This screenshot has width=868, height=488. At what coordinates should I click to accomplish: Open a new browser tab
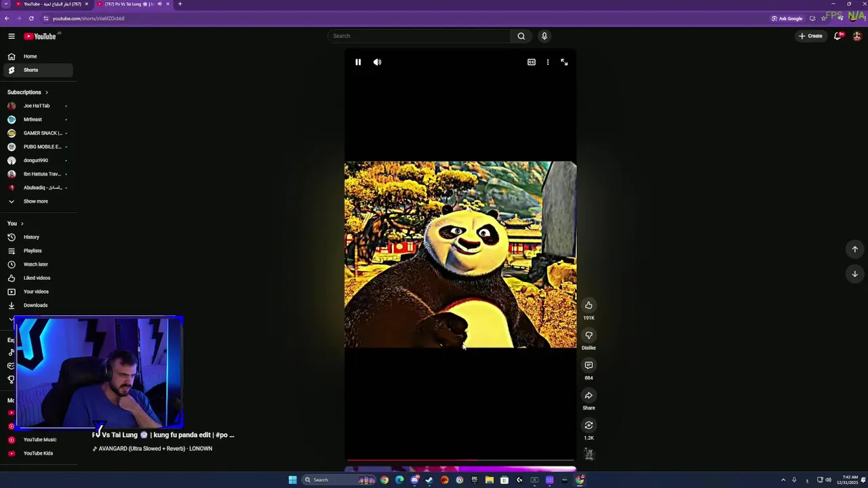click(180, 4)
